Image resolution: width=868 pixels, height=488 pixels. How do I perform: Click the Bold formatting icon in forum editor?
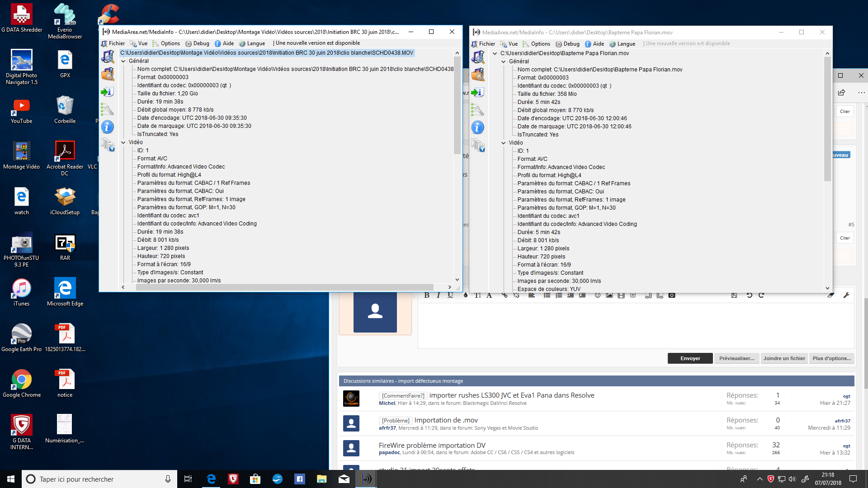click(427, 295)
